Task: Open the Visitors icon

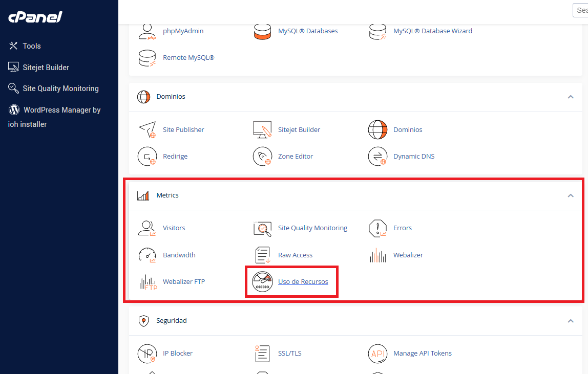Action: click(x=147, y=228)
